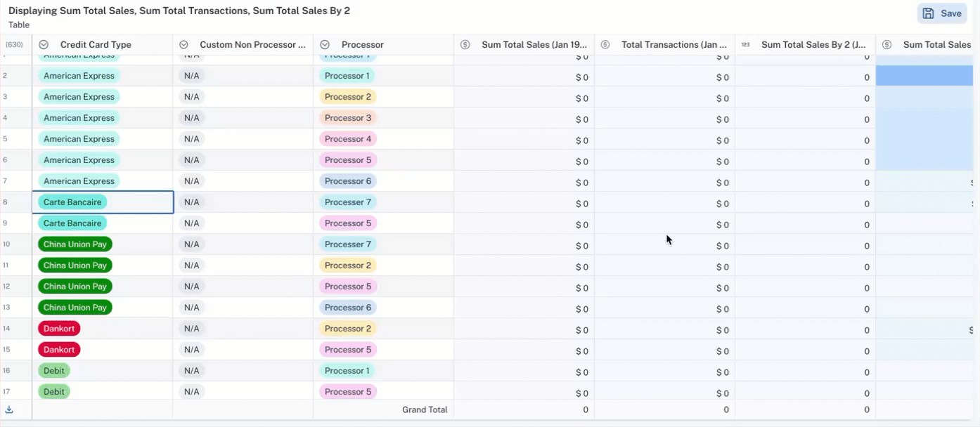980x427 pixels.
Task: Click Processor 7 tag in row 8
Action: 348,202
